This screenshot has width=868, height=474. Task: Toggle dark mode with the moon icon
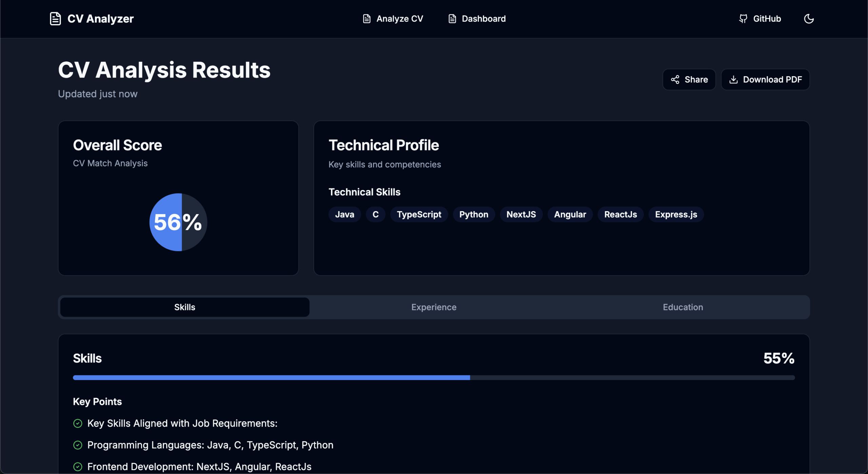click(809, 19)
